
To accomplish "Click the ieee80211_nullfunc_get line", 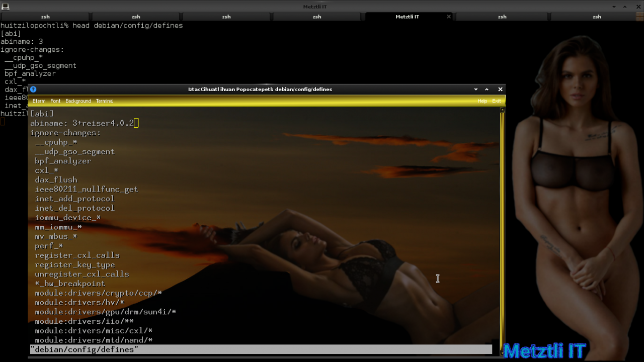I will (87, 190).
